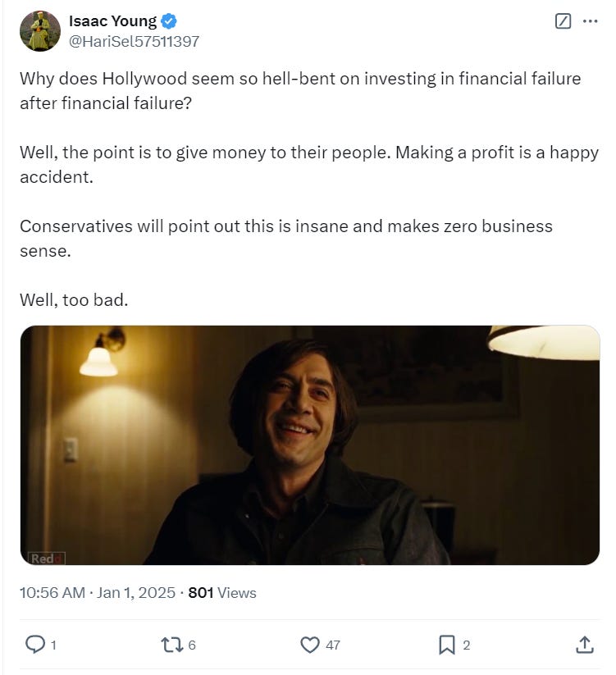Open the attached movie still image
This screenshot has width=616, height=675.
point(309,445)
